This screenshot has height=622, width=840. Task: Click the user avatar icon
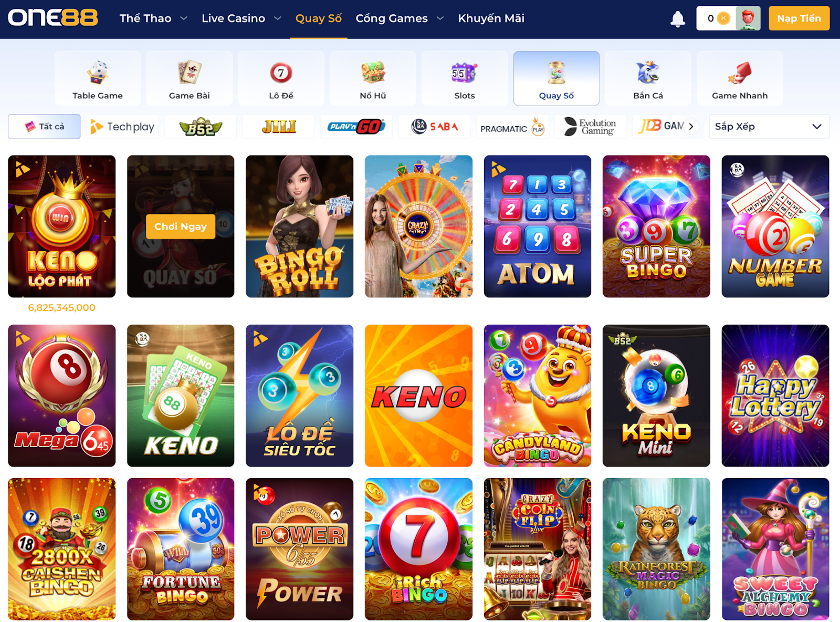pyautogui.click(x=748, y=18)
